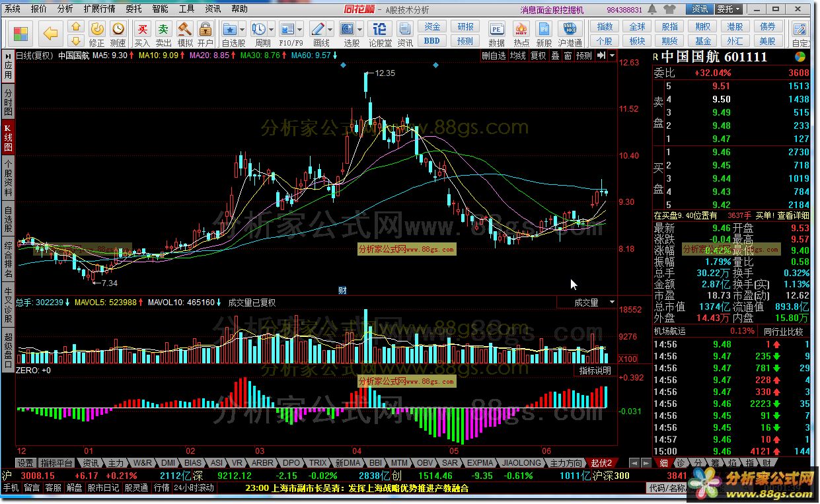Click the 港股 market button
The height and width of the screenshot is (504, 820).
pyautogui.click(x=735, y=26)
